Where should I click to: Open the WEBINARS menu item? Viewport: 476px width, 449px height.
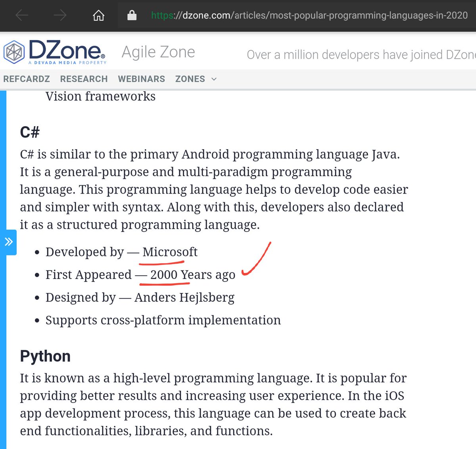[142, 79]
